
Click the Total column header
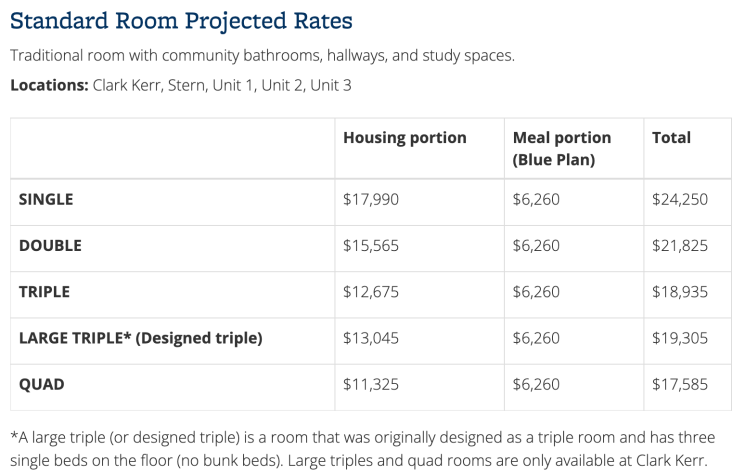[671, 138]
